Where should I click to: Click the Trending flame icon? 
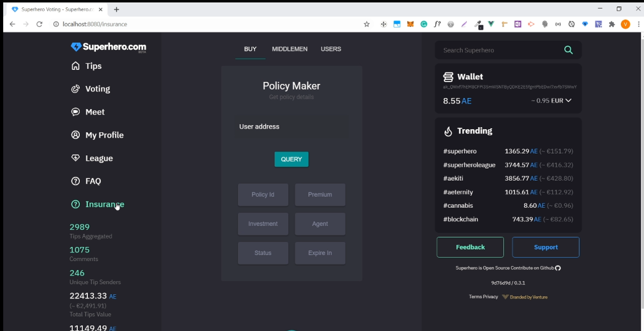pyautogui.click(x=448, y=131)
